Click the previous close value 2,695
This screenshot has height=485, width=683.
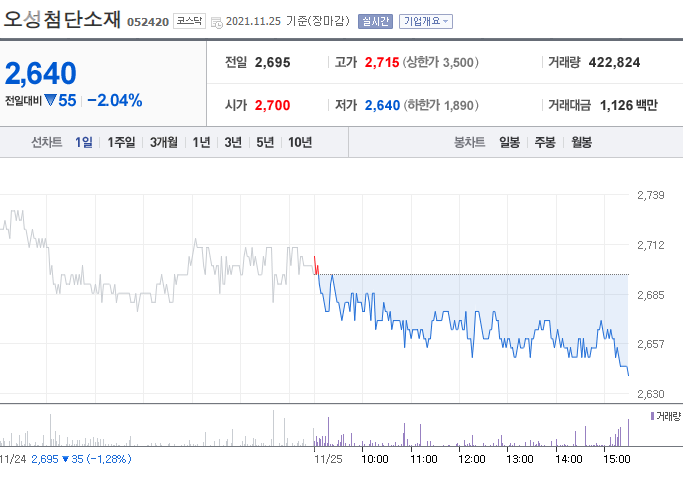pos(272,62)
